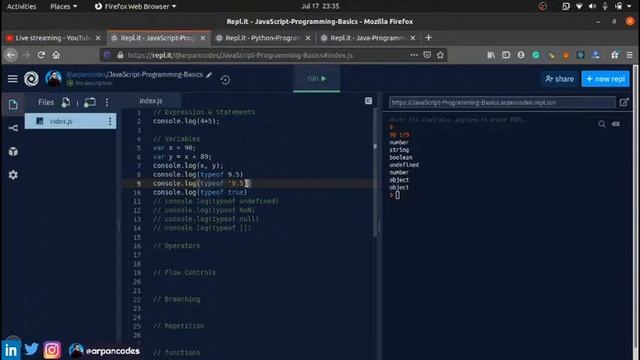Close the Python-Programming tab
This screenshot has width=640, height=360.
tap(308, 38)
